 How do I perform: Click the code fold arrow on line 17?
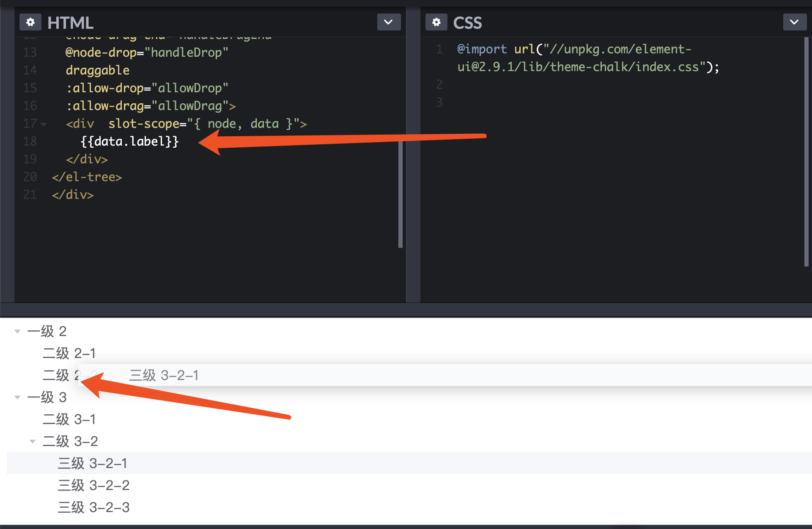pos(44,124)
